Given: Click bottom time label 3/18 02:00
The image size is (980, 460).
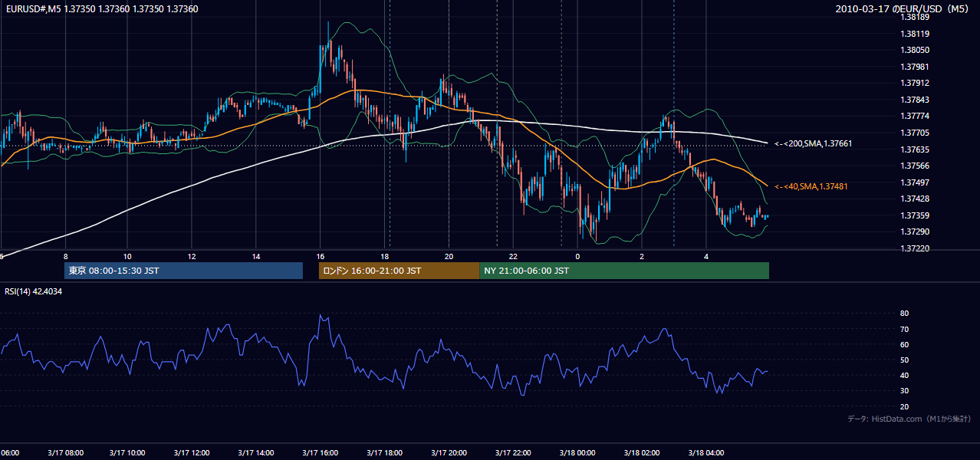Looking at the screenshot, I should tap(642, 452).
